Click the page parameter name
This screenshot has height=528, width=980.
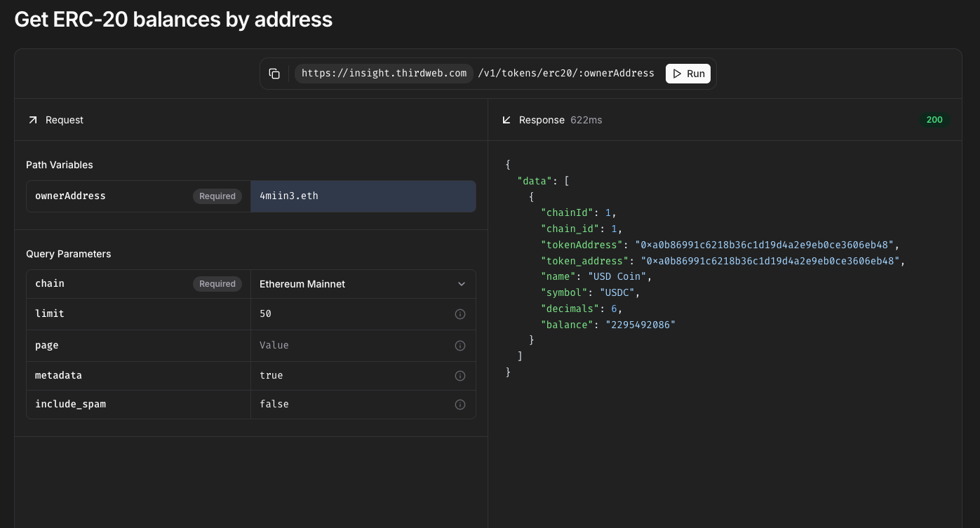(47, 346)
